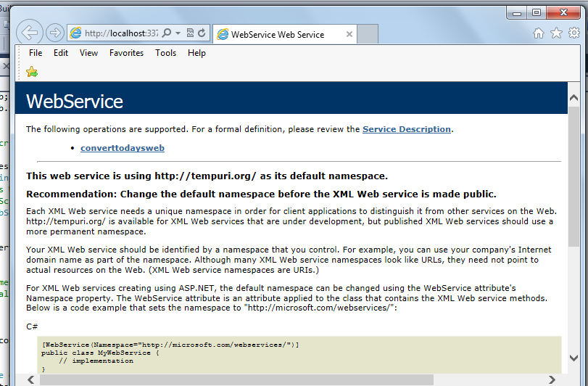This screenshot has width=588, height=386.
Task: Click the C# label above code sample
Action: click(x=32, y=327)
